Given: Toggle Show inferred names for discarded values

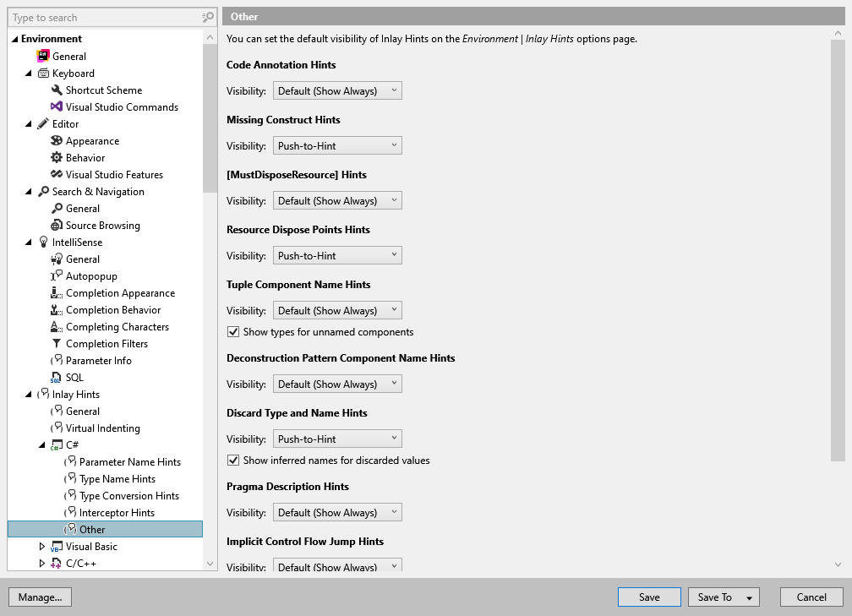Looking at the screenshot, I should coord(233,460).
